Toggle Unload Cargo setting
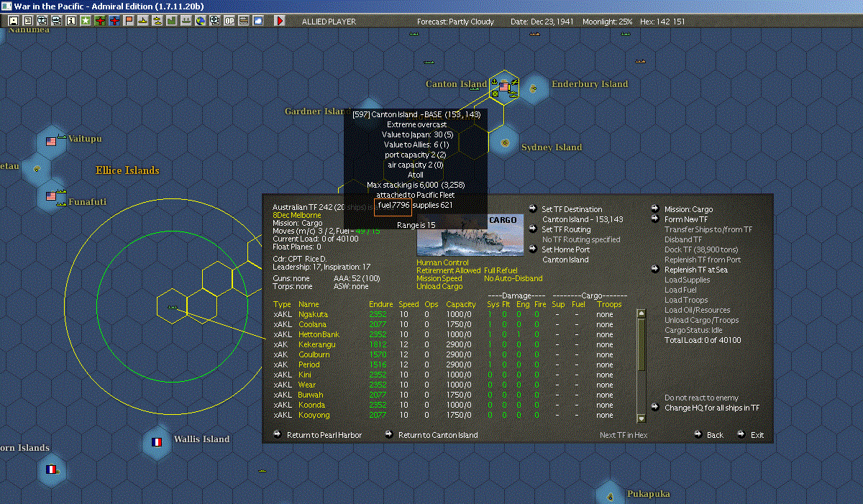The width and height of the screenshot is (863, 504). coord(440,287)
